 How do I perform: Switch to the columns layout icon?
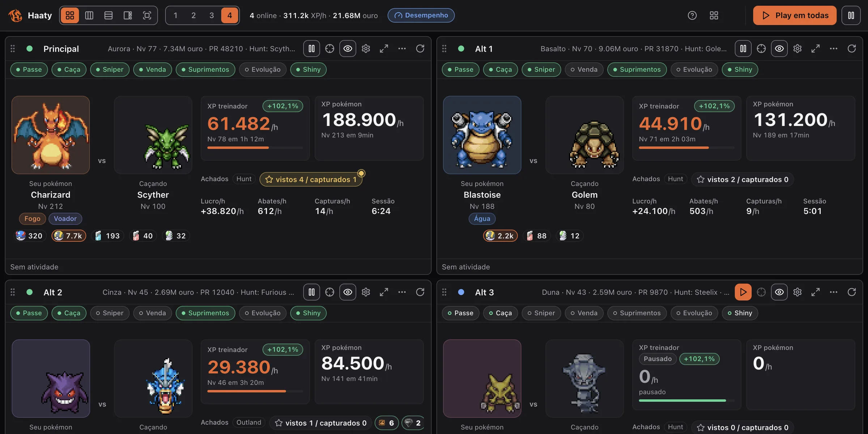pyautogui.click(x=89, y=15)
